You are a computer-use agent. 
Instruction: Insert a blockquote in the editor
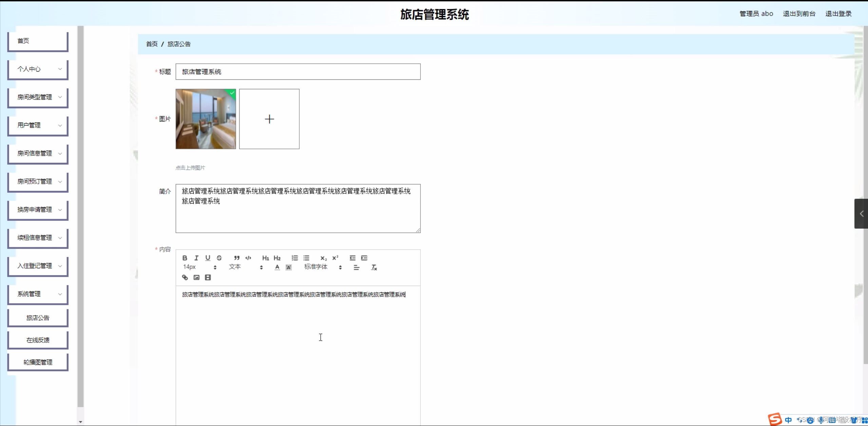tap(236, 258)
